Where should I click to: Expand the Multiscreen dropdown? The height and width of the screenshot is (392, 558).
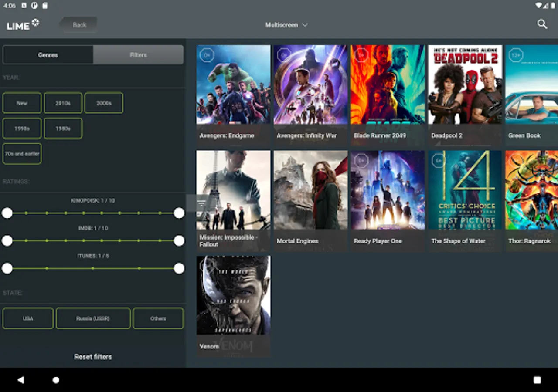(x=286, y=25)
